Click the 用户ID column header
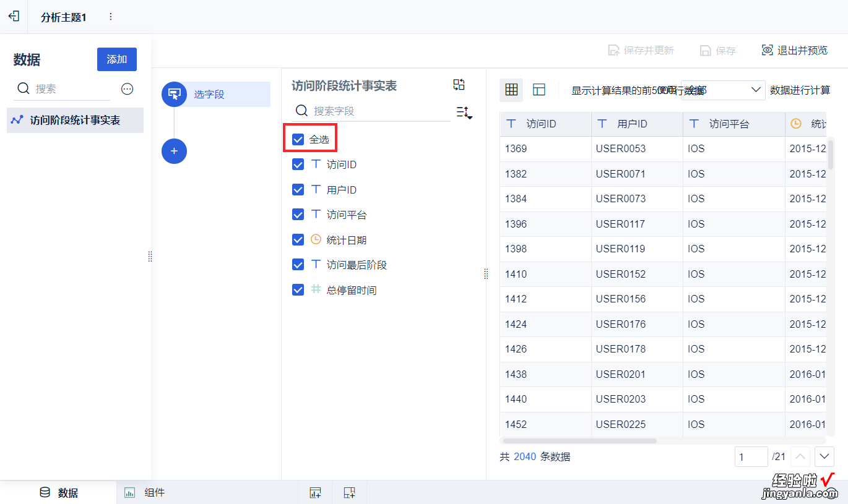 (x=637, y=124)
